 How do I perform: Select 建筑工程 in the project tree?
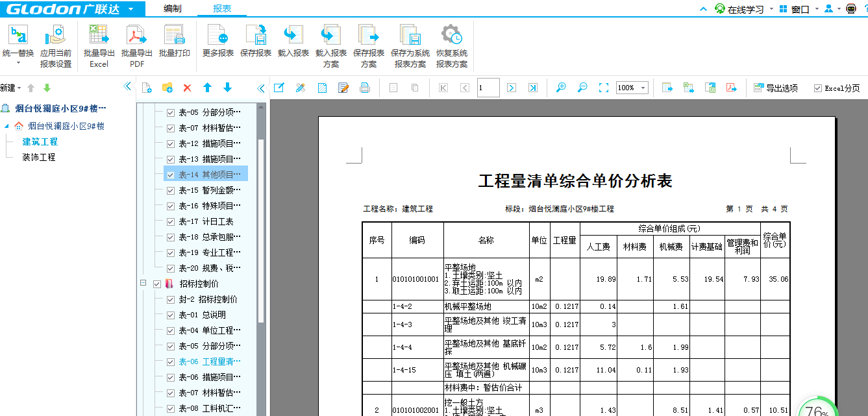click(x=40, y=141)
